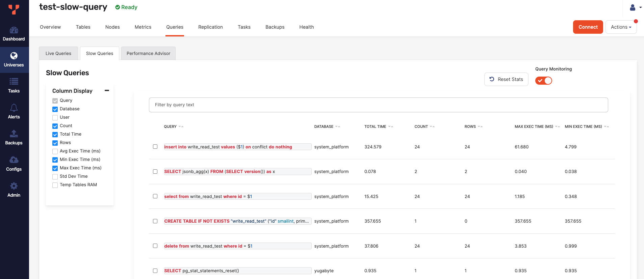Collapse the Column Display panel
Screen dimensions: 644x279
(x=107, y=91)
